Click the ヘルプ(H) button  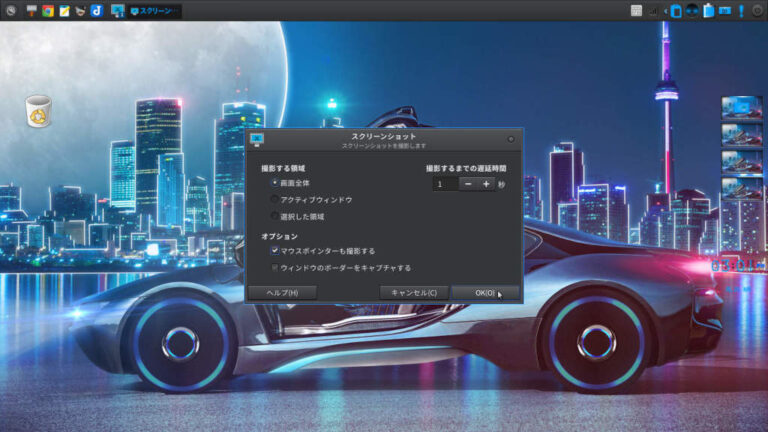(x=283, y=292)
